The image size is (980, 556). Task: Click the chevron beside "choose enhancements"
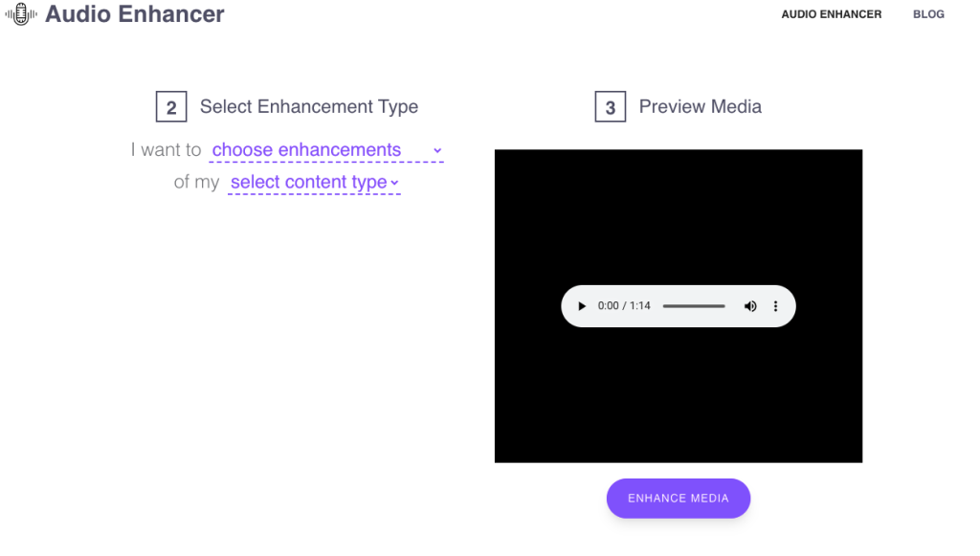(x=437, y=150)
